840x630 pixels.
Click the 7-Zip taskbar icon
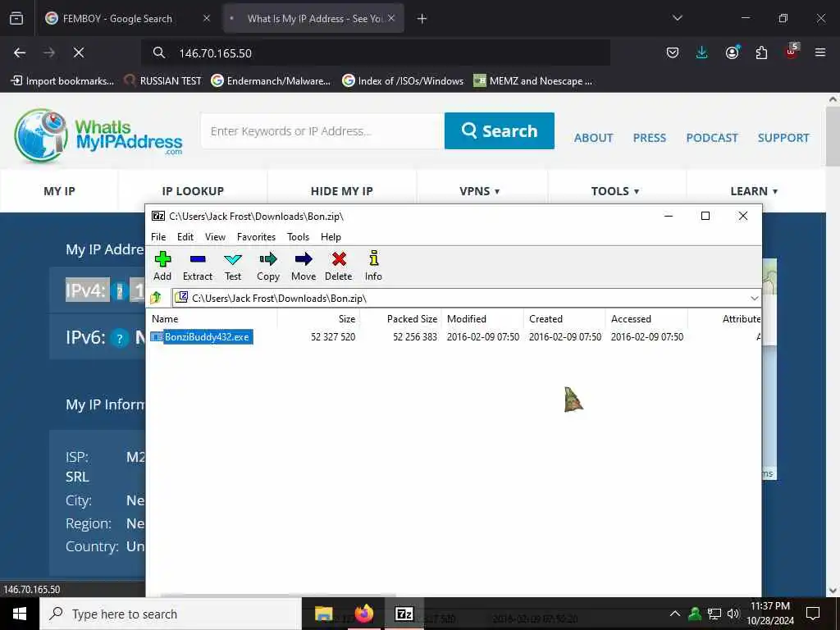click(x=404, y=614)
